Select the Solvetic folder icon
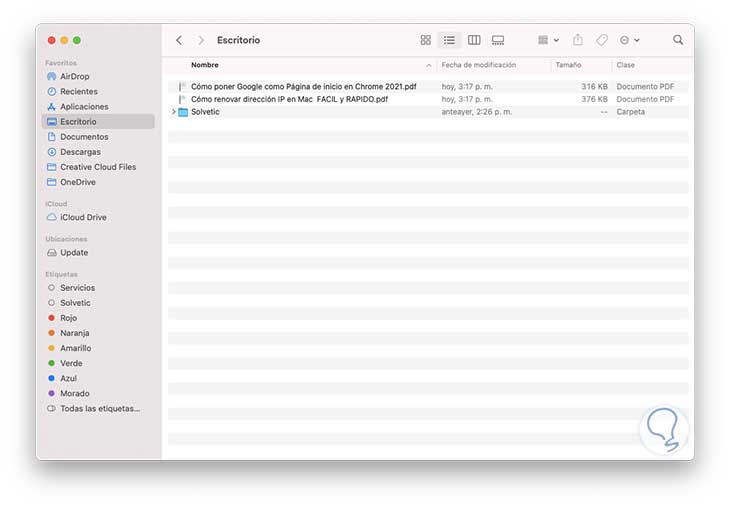The image size is (730, 507). point(183,112)
